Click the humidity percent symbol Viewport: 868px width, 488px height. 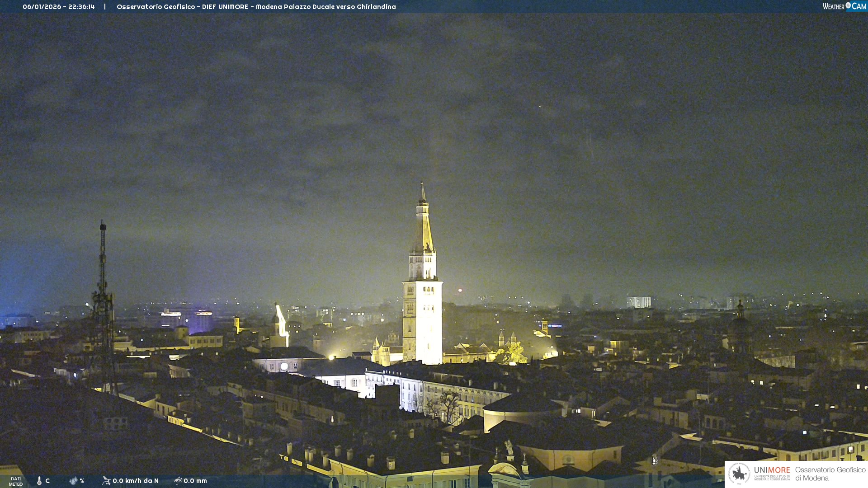[82, 481]
